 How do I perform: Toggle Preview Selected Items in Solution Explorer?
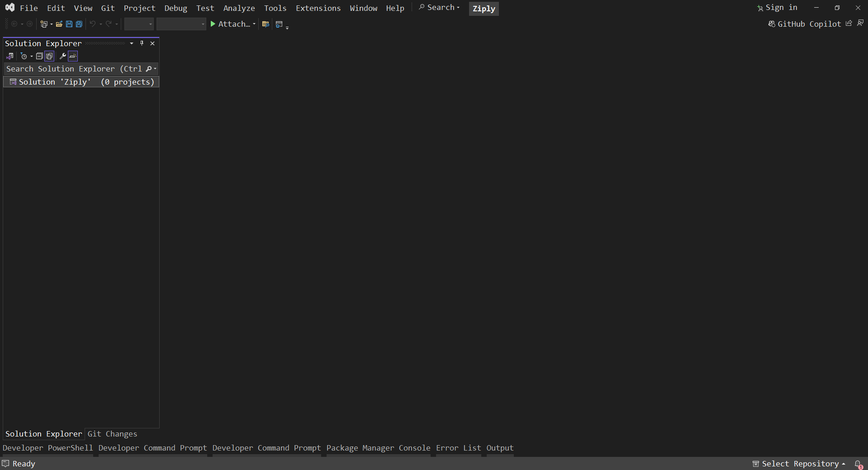tap(73, 56)
